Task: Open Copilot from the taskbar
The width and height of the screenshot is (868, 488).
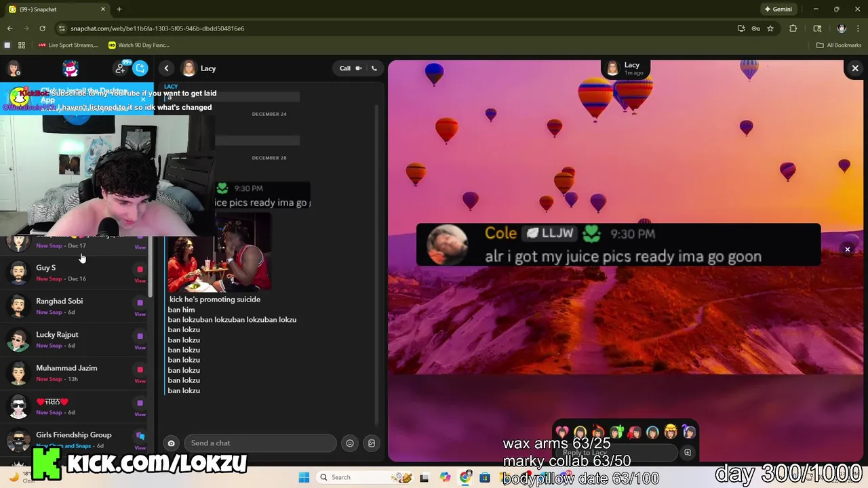Action: [445, 477]
